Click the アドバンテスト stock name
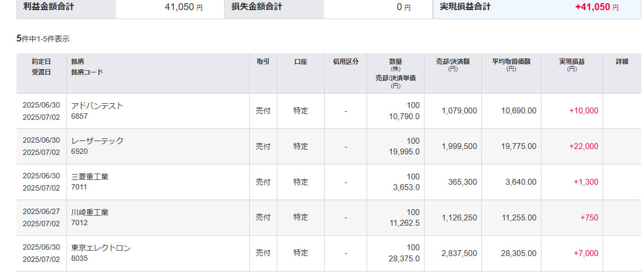This screenshot has width=644, height=272. 97,105
